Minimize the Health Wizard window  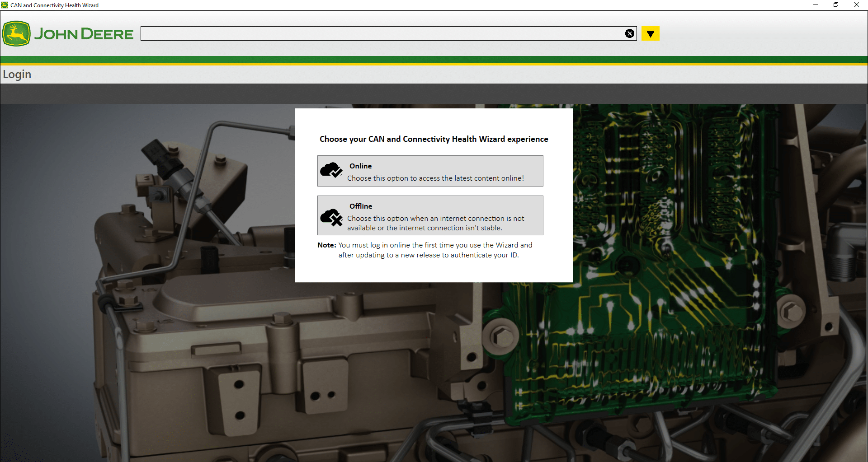[815, 5]
